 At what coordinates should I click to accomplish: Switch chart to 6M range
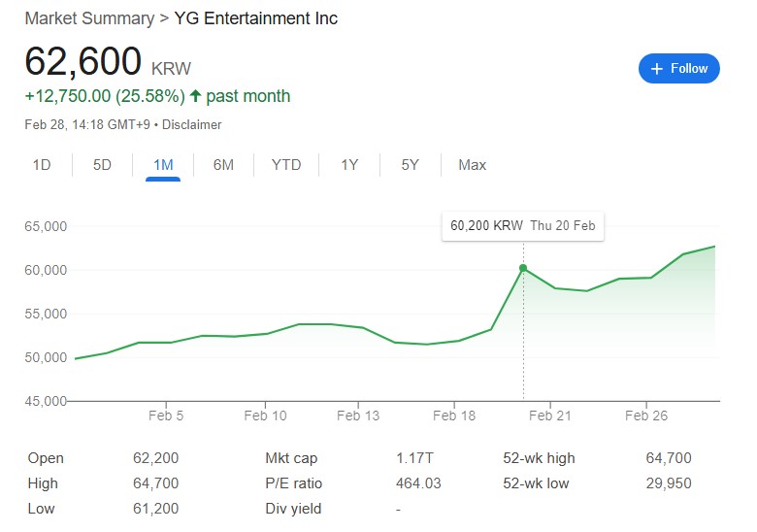pyautogui.click(x=223, y=165)
